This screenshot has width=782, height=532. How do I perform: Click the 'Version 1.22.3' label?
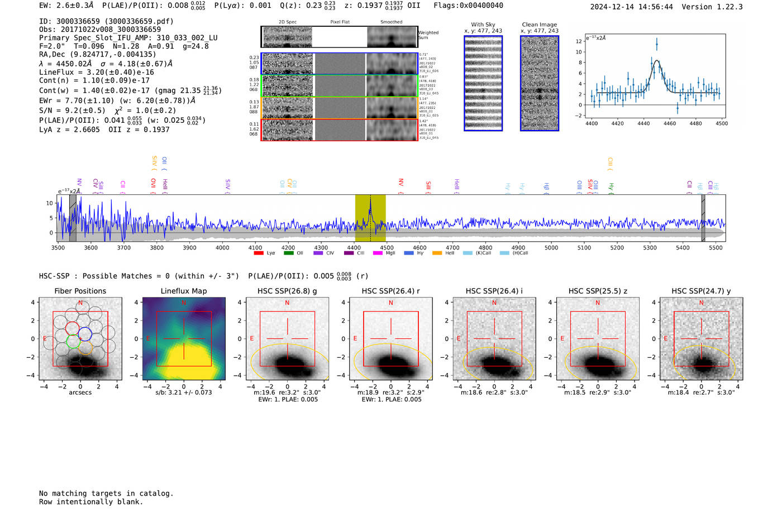click(713, 7)
